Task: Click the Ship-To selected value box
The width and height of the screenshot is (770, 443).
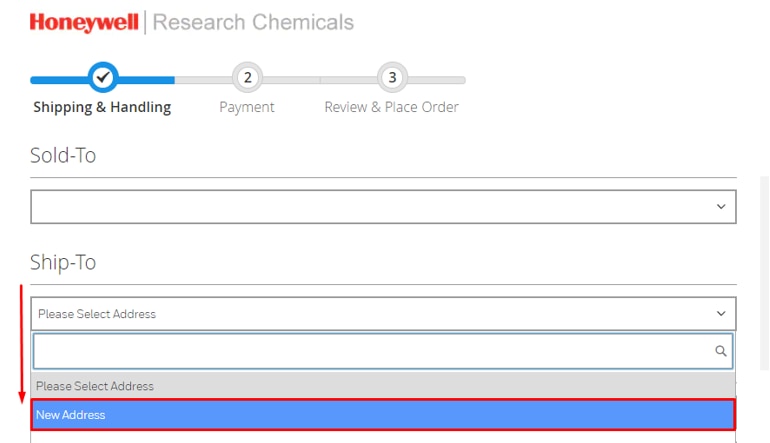Action: [370, 313]
